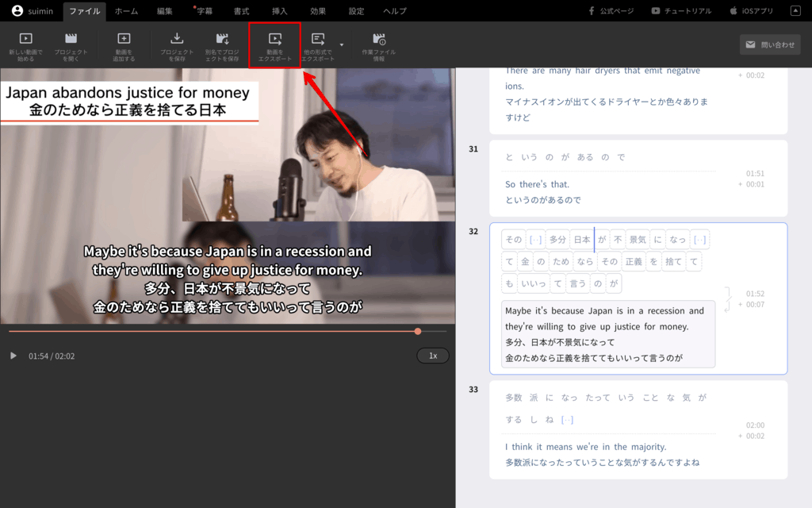Screen dimensions: 812x508
Task: Collapse the ribbon with the top-right arrow icon
Action: 795,11
